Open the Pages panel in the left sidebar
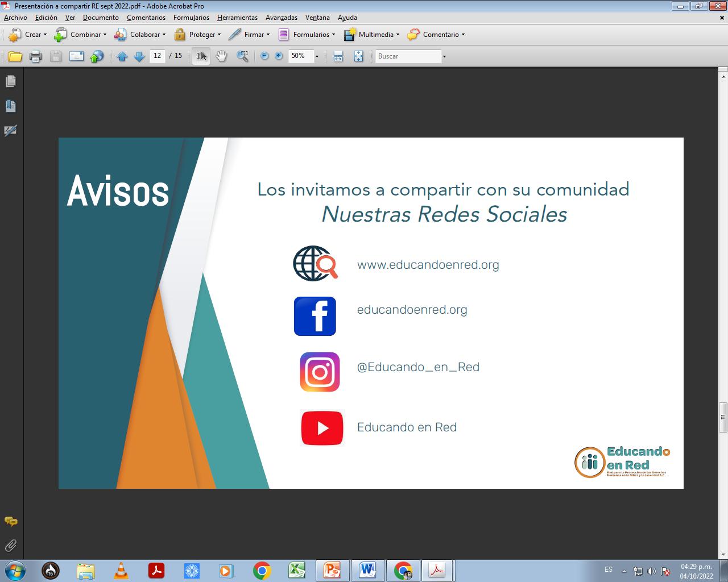The height and width of the screenshot is (582, 728). [x=10, y=81]
